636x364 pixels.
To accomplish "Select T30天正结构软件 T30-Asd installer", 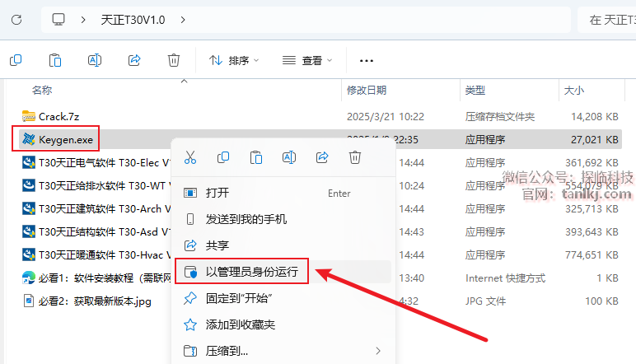I will 105,232.
